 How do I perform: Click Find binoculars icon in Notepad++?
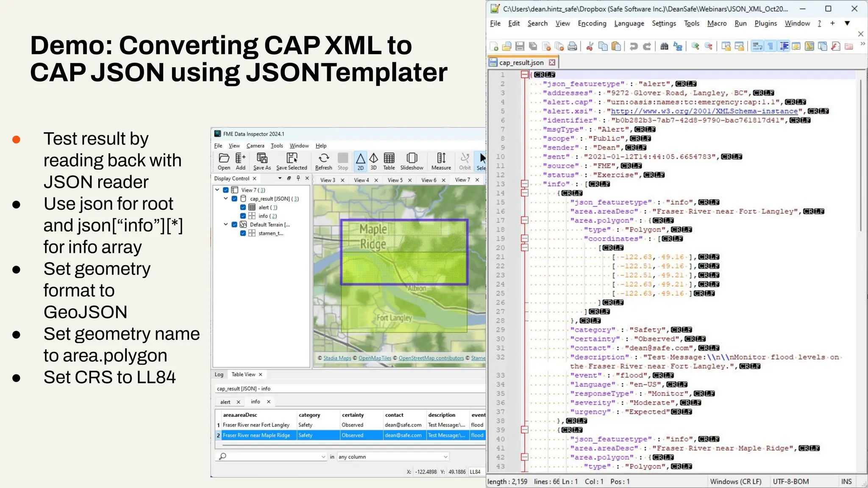[x=664, y=46]
